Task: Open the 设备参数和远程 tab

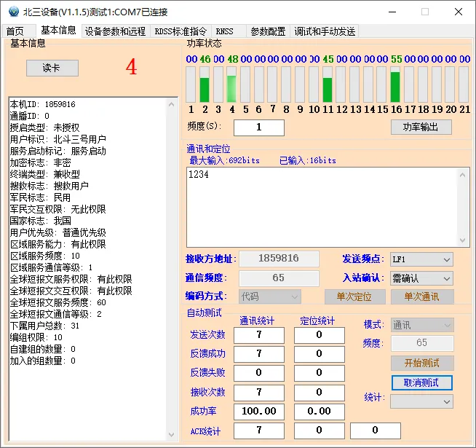Action: (115, 31)
